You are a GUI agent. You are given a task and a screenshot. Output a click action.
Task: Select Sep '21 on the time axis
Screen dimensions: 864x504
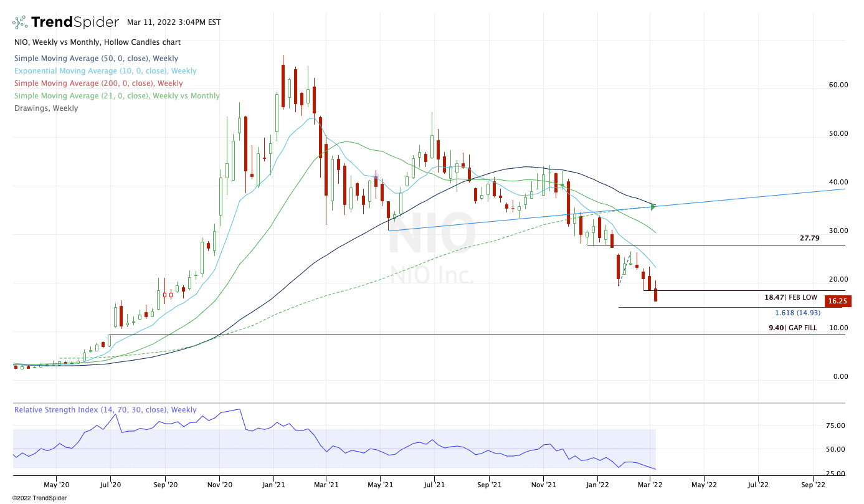pyautogui.click(x=490, y=483)
